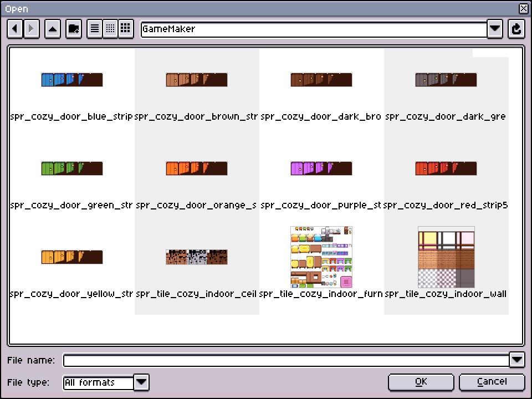Select the dark grey door sprite thumbnail
The image size is (532, 399).
click(446, 80)
